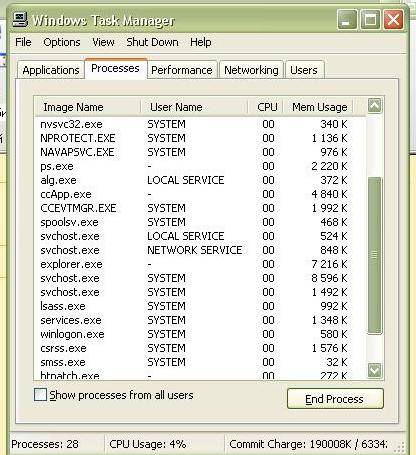Select the lsass.exe process
The width and height of the screenshot is (416, 455).
click(200, 306)
